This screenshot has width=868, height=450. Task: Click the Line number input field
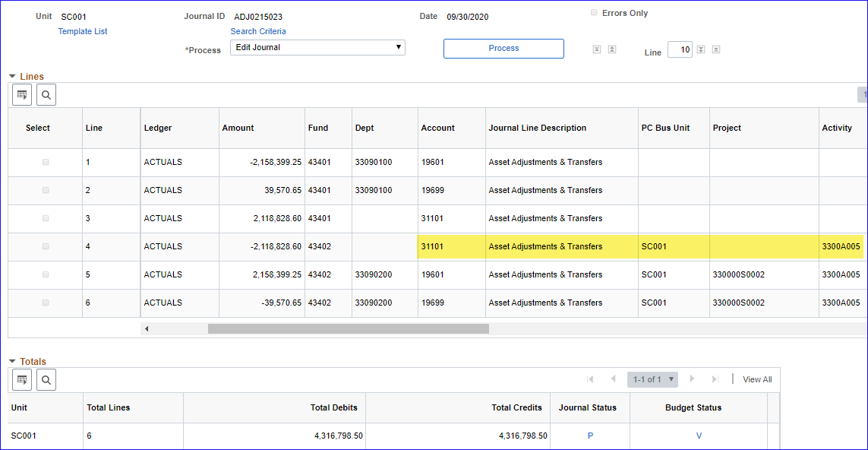[680, 50]
